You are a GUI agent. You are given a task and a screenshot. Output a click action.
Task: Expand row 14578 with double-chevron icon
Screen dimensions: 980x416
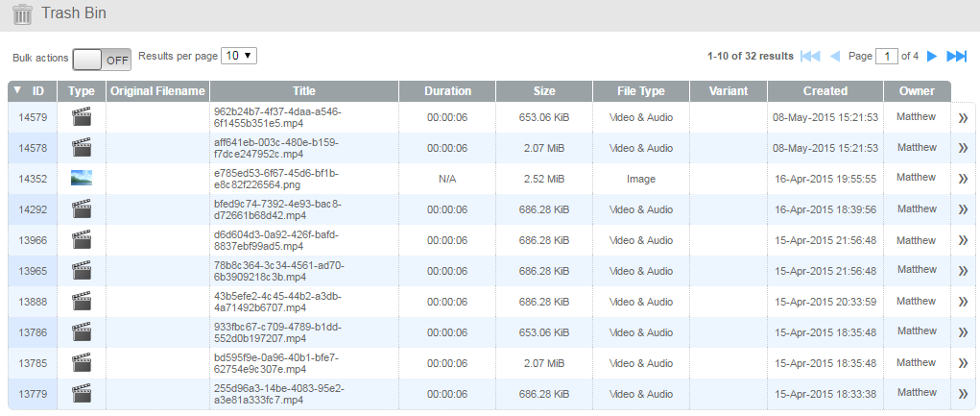click(x=963, y=149)
